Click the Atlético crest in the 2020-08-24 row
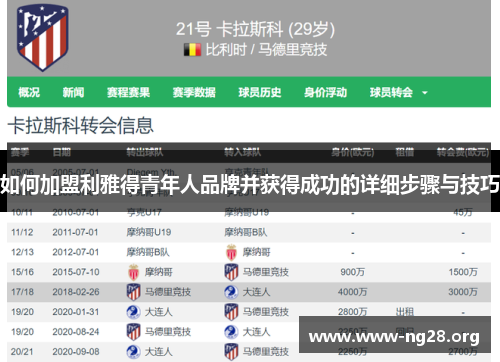 tap(133, 332)
